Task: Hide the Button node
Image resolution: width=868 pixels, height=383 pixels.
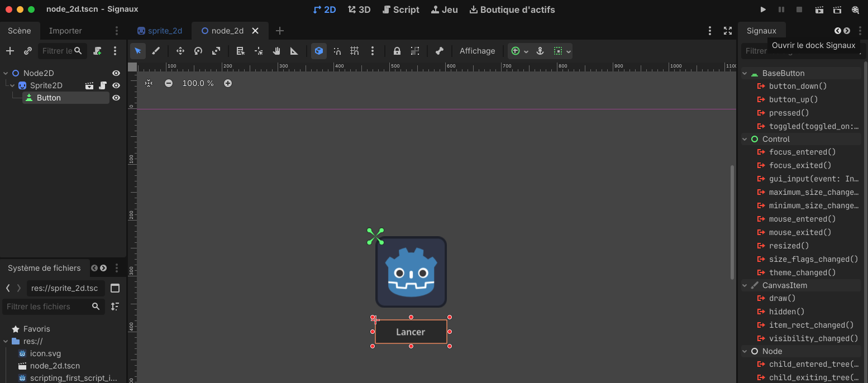Action: pyautogui.click(x=116, y=98)
